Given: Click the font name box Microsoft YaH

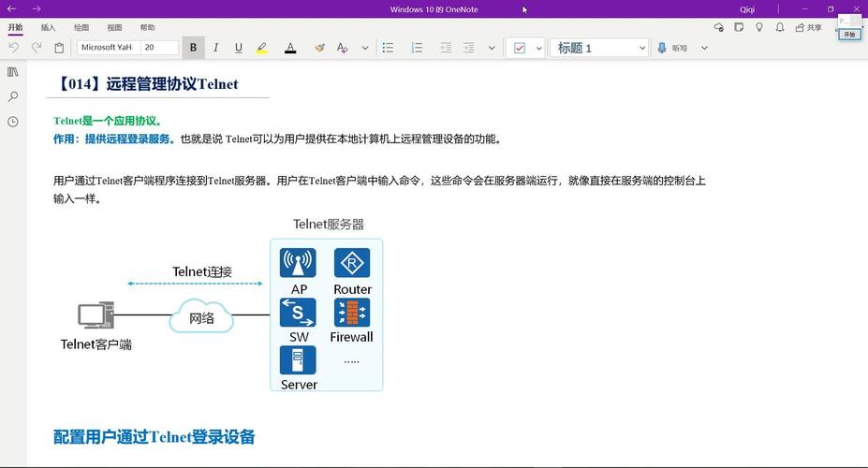Looking at the screenshot, I should [109, 48].
